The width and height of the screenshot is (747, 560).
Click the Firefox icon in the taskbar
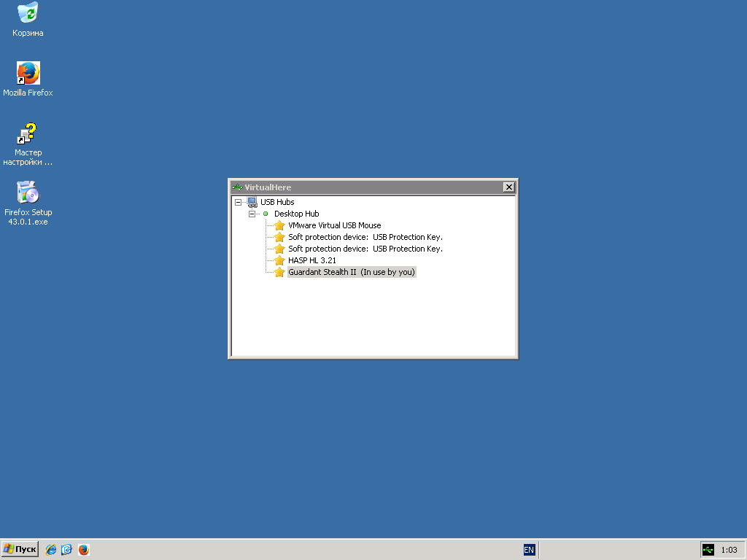pos(84,550)
